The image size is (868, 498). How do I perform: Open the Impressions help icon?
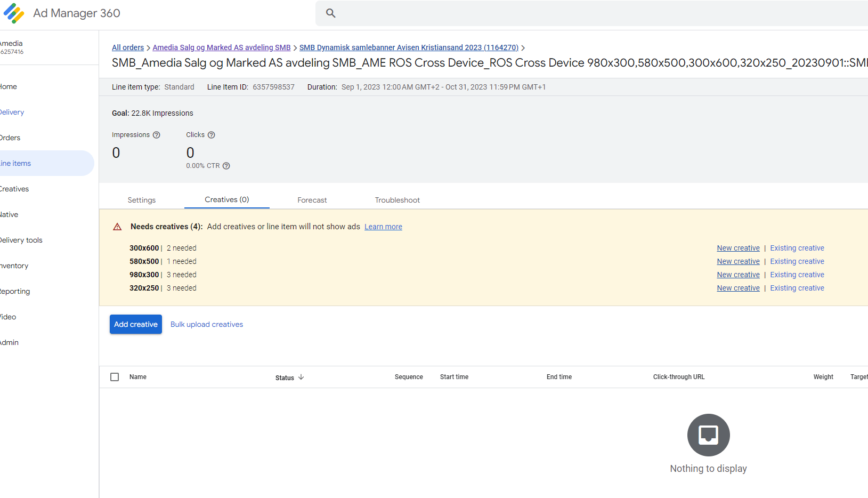(x=157, y=135)
